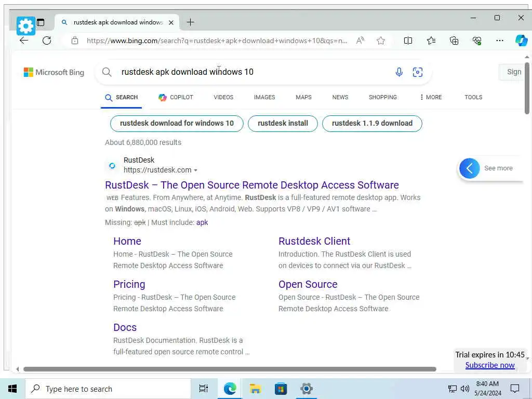Select suggestion rustdesk download for windows 10
Viewport: 532px width, 399px height.
click(x=177, y=124)
